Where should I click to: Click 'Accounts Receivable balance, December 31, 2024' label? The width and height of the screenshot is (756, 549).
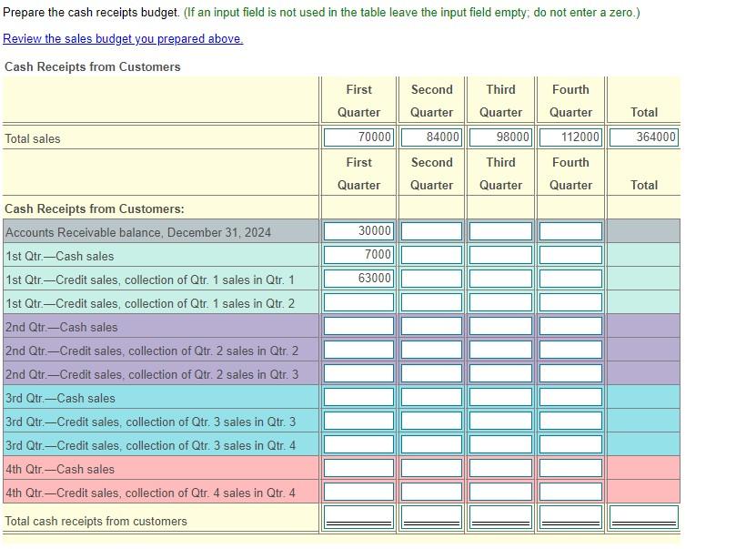pos(138,232)
